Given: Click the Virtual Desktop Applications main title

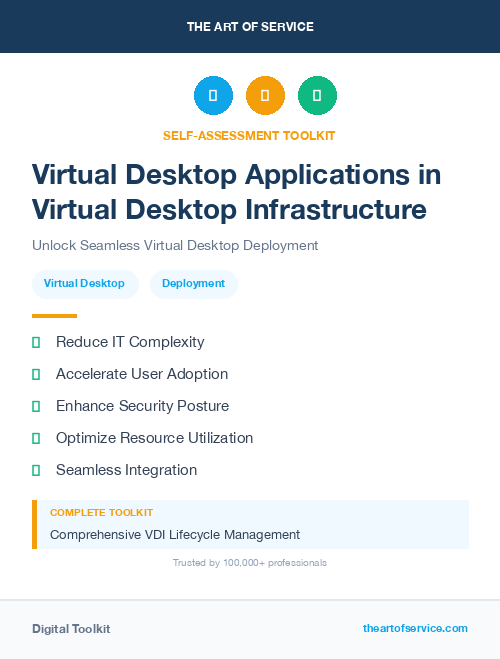Looking at the screenshot, I should point(237,192).
